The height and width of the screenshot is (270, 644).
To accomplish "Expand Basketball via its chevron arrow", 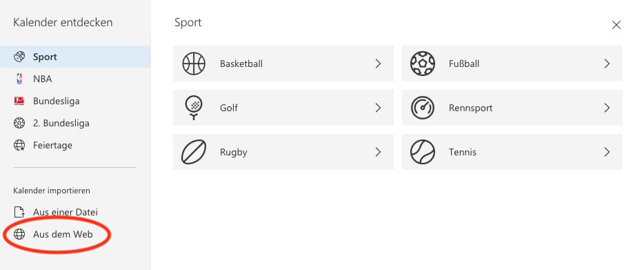I will tap(379, 64).
